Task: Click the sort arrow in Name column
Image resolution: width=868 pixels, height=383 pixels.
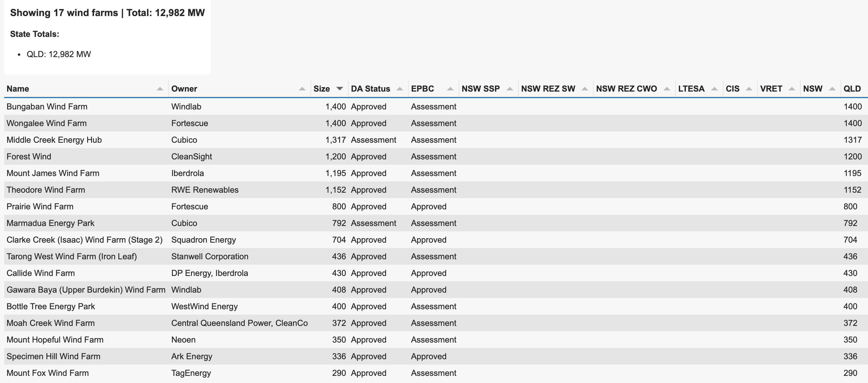Action: click(x=160, y=89)
